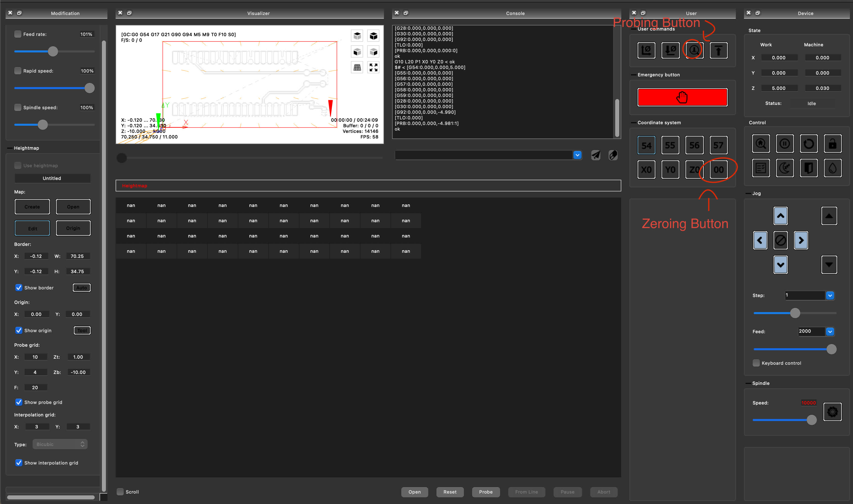Uncheck Show probe grid
Screen dimensions: 853x504
19,402
